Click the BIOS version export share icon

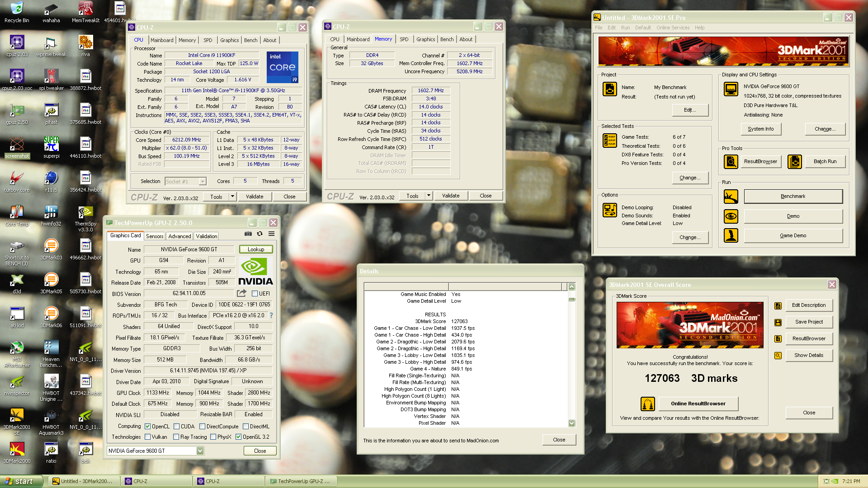tap(241, 293)
